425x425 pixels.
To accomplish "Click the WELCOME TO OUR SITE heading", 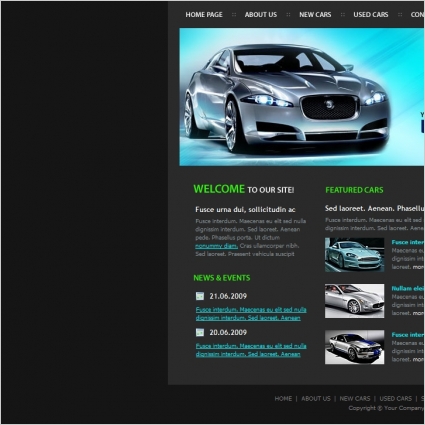I will 244,189.
